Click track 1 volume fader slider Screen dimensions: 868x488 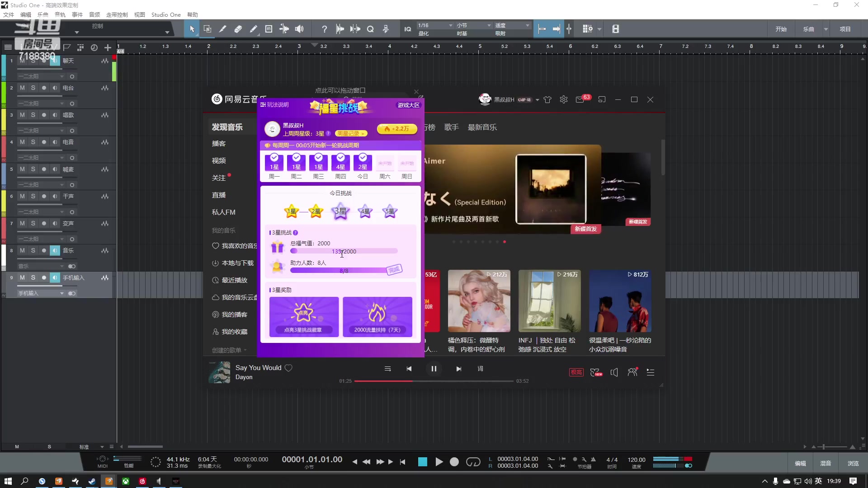[x=40, y=69]
